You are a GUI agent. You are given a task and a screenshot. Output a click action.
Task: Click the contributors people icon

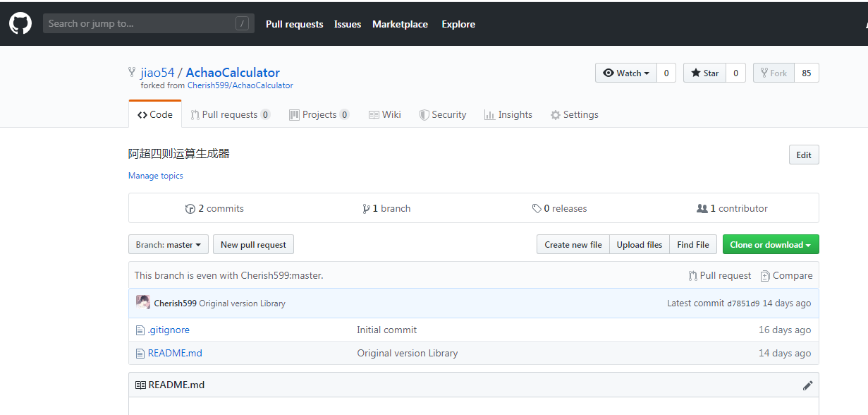coord(702,209)
